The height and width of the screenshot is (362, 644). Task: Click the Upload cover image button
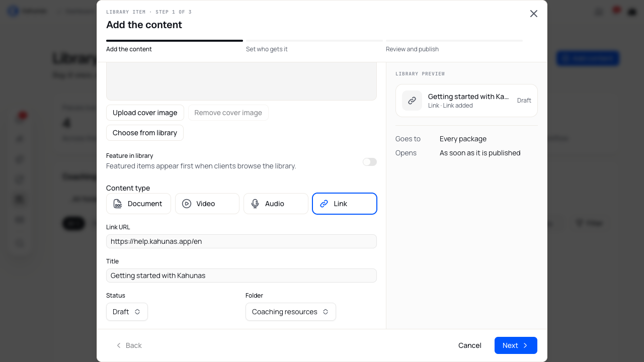click(x=145, y=113)
